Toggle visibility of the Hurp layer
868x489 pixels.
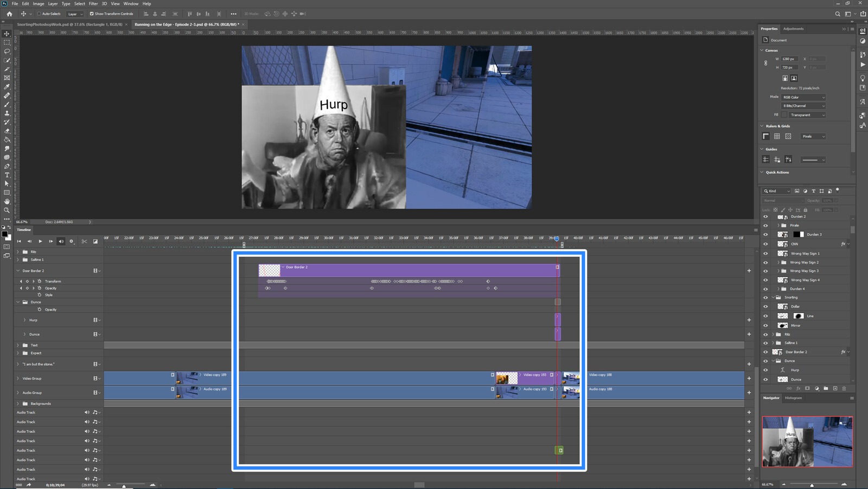765,370
